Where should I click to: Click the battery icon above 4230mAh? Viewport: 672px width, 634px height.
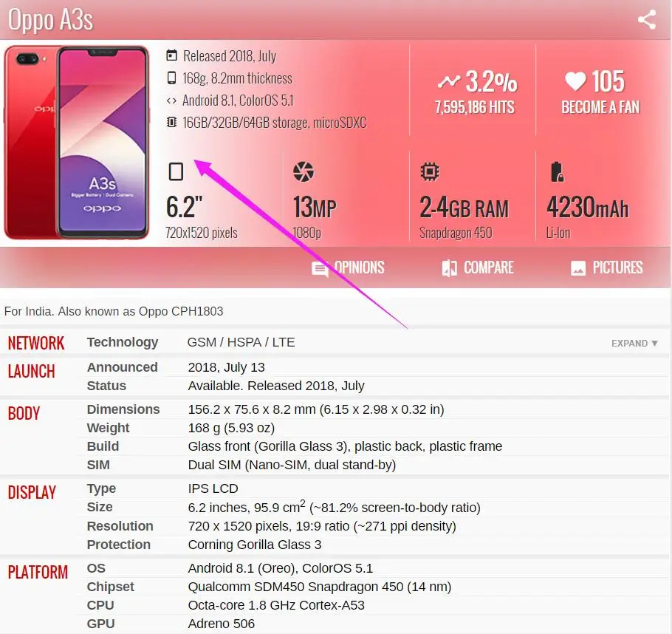coord(557,171)
